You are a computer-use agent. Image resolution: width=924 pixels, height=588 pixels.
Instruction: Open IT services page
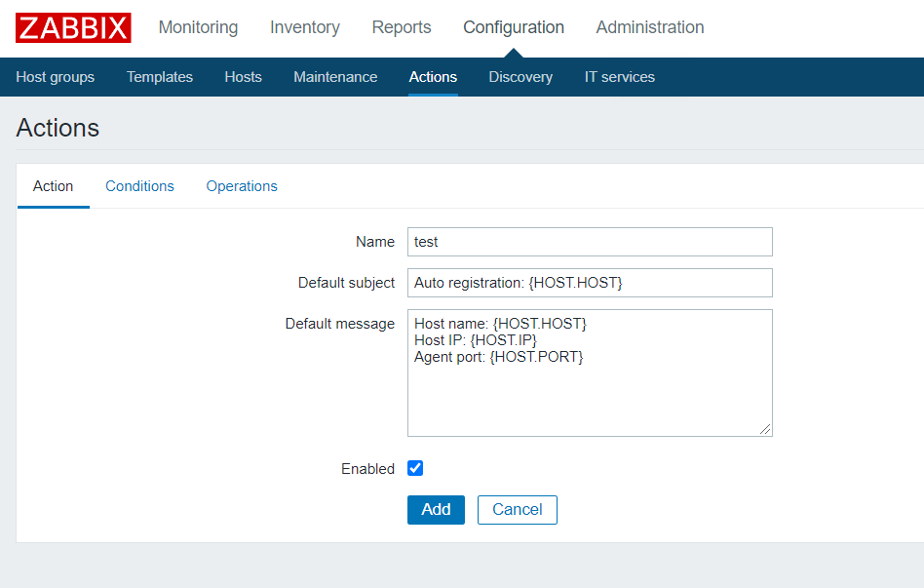tap(619, 77)
